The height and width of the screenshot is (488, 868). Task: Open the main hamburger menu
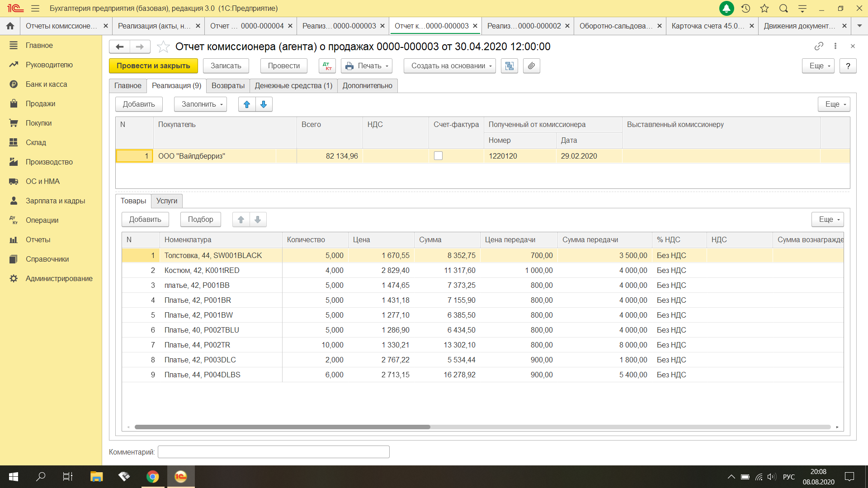point(35,9)
